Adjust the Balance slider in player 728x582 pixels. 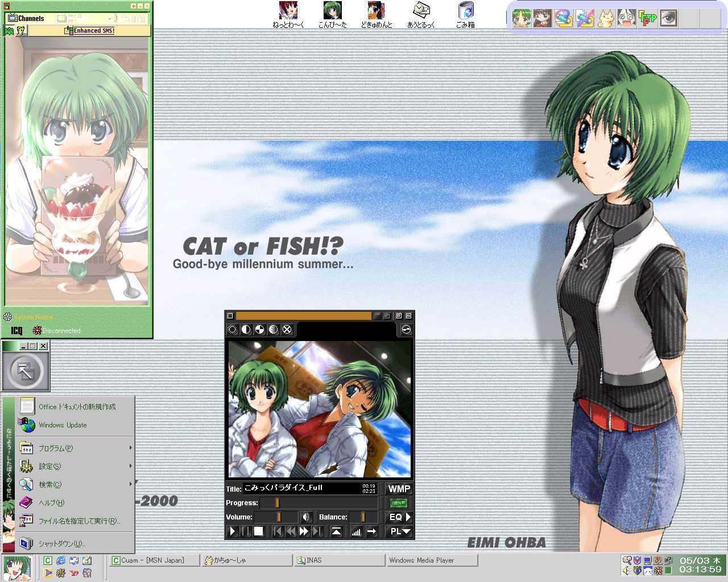[363, 517]
